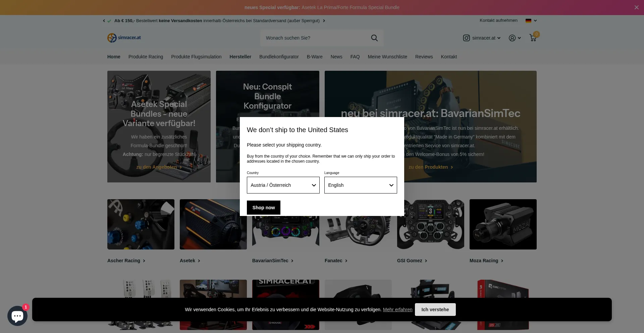Open the Ascher Racing category link

(x=126, y=261)
